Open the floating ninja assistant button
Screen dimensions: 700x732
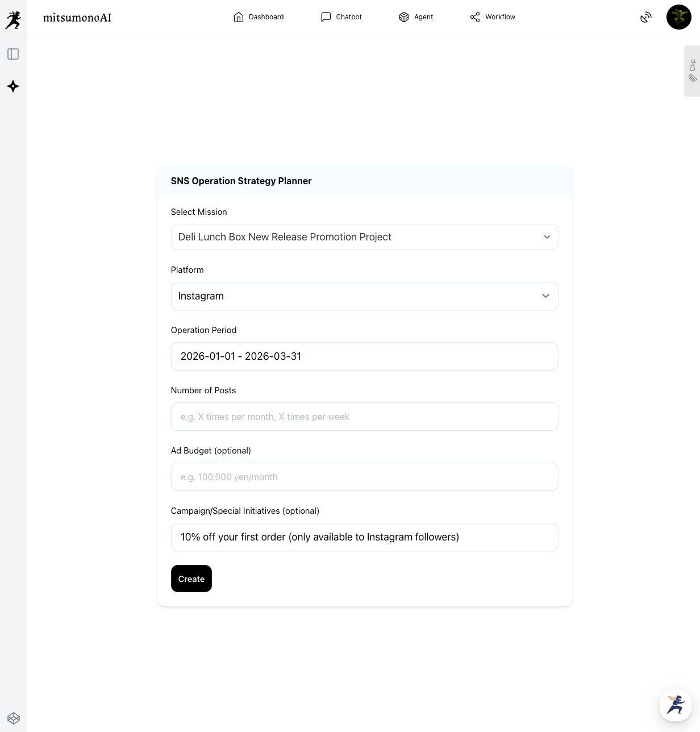[x=675, y=705]
